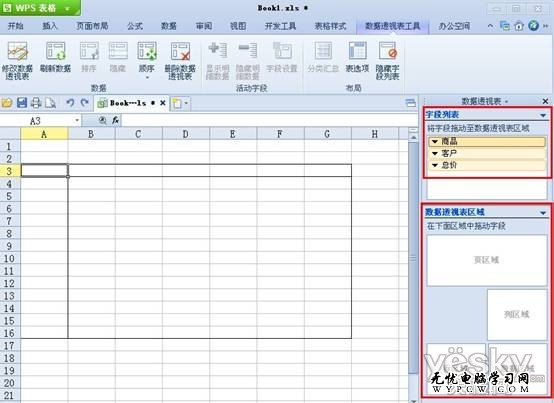Expand the 总价 field dropdown
The width and height of the screenshot is (554, 403).
(x=435, y=165)
